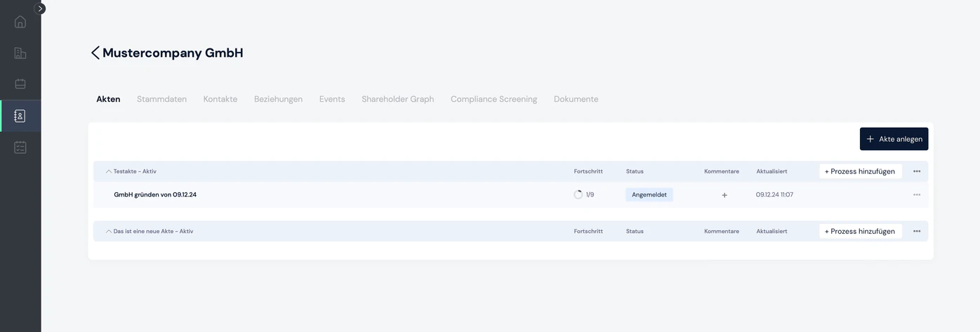Open three-dot menu for GmbH gründen row
The width and height of the screenshot is (980, 332).
(917, 194)
